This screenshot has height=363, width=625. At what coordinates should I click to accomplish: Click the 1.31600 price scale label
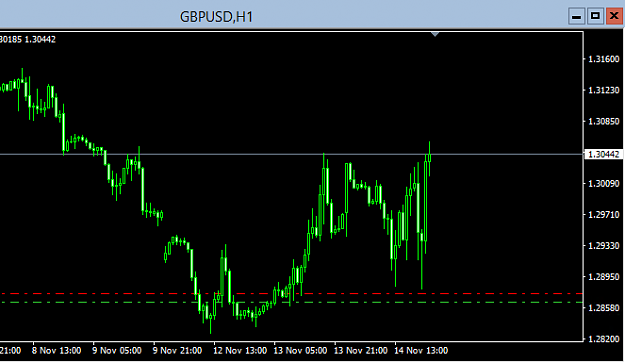coord(604,59)
